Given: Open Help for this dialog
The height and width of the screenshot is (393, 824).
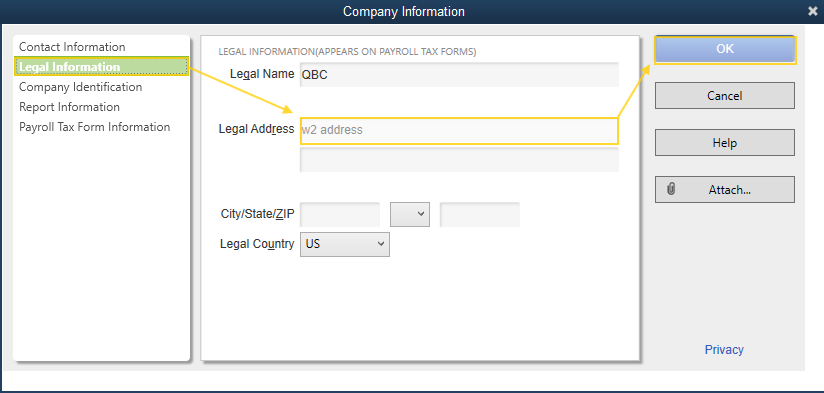Looking at the screenshot, I should click(x=725, y=142).
